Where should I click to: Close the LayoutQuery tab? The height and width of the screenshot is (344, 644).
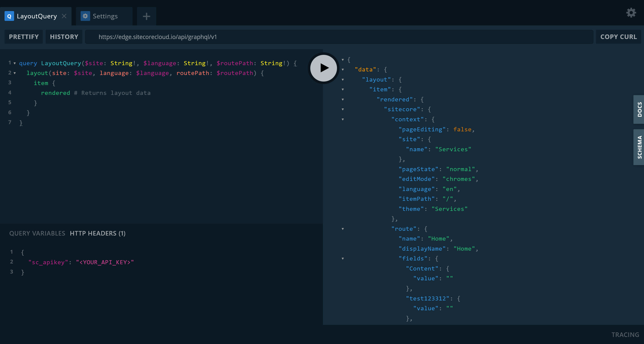click(x=64, y=16)
